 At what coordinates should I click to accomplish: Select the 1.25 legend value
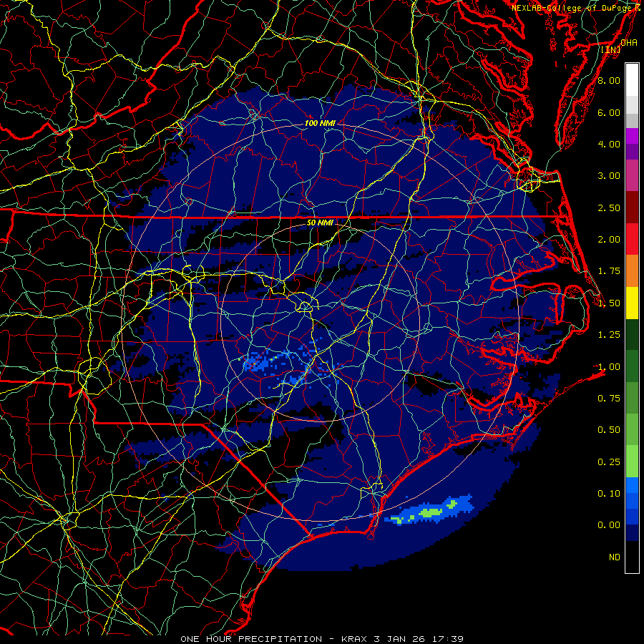(x=609, y=335)
